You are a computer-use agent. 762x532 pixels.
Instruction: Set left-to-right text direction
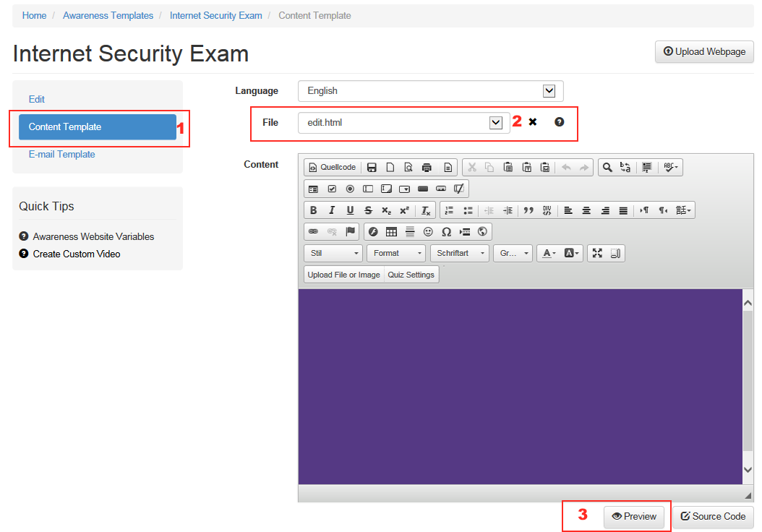click(644, 210)
